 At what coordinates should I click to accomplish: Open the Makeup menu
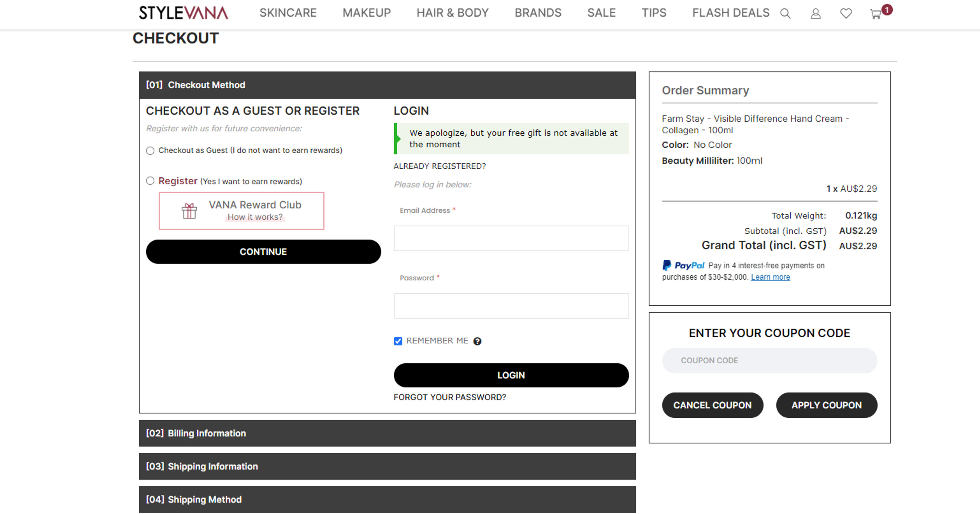[366, 13]
